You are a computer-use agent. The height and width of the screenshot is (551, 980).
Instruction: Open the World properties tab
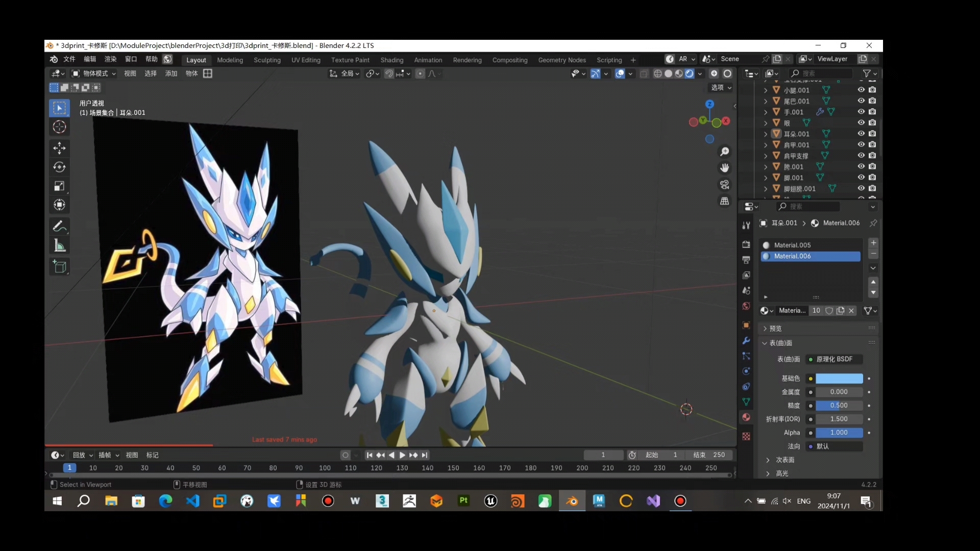click(746, 306)
